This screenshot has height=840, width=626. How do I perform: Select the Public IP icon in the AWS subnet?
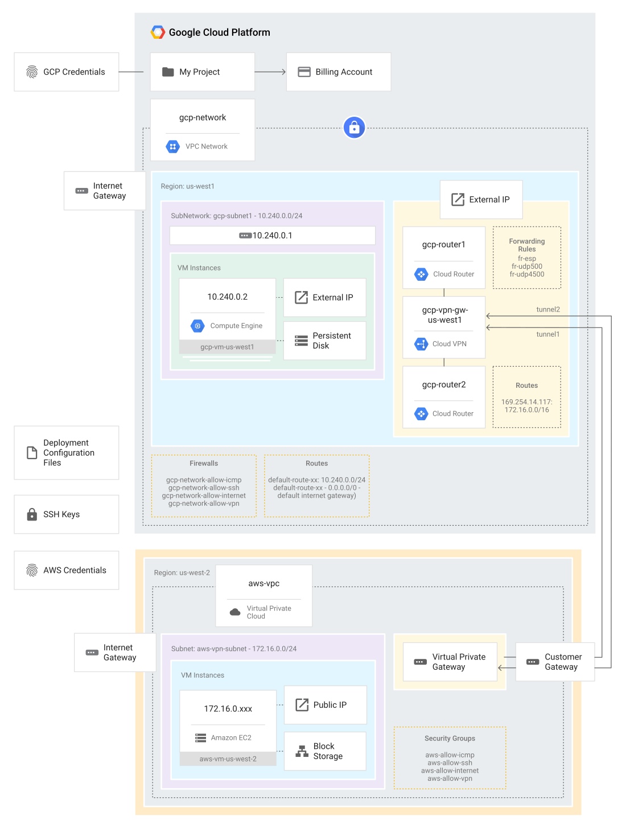pyautogui.click(x=301, y=704)
